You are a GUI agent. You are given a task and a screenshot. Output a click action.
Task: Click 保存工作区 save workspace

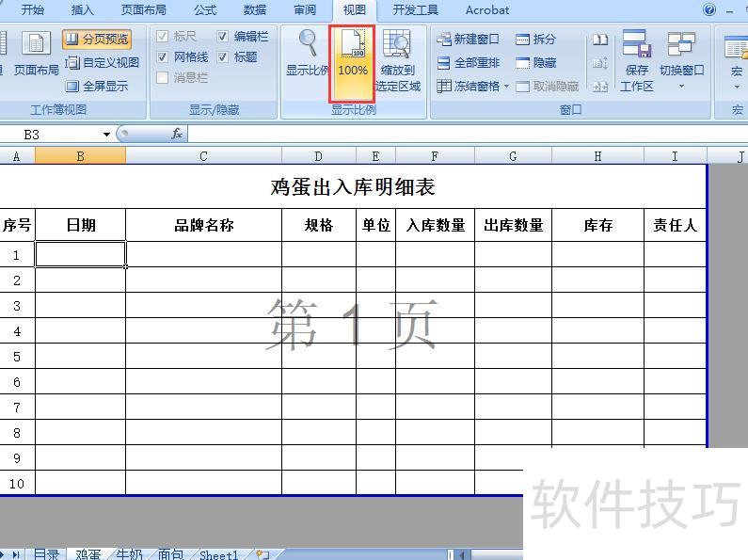point(637,60)
